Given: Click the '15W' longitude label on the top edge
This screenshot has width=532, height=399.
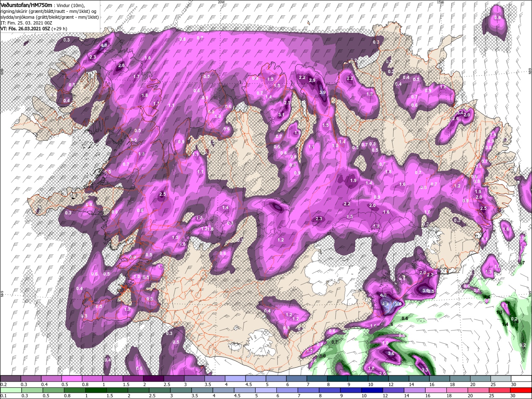Looking at the screenshot, I should click(441, 2).
